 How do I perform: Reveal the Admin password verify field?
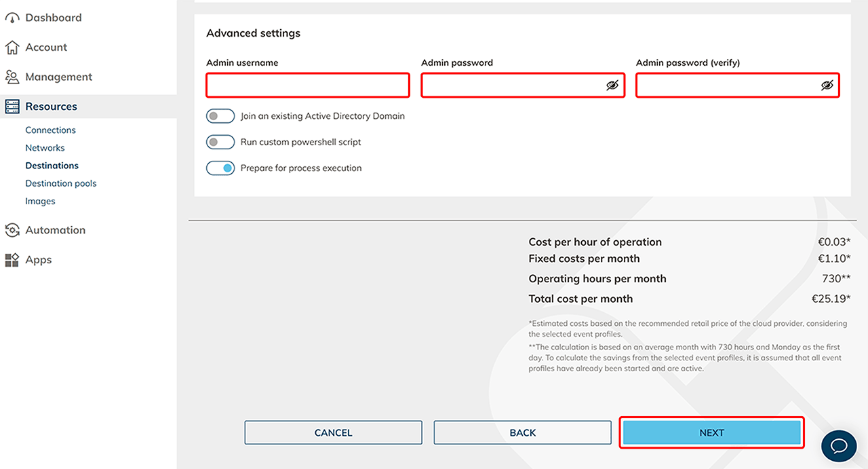[x=827, y=86]
